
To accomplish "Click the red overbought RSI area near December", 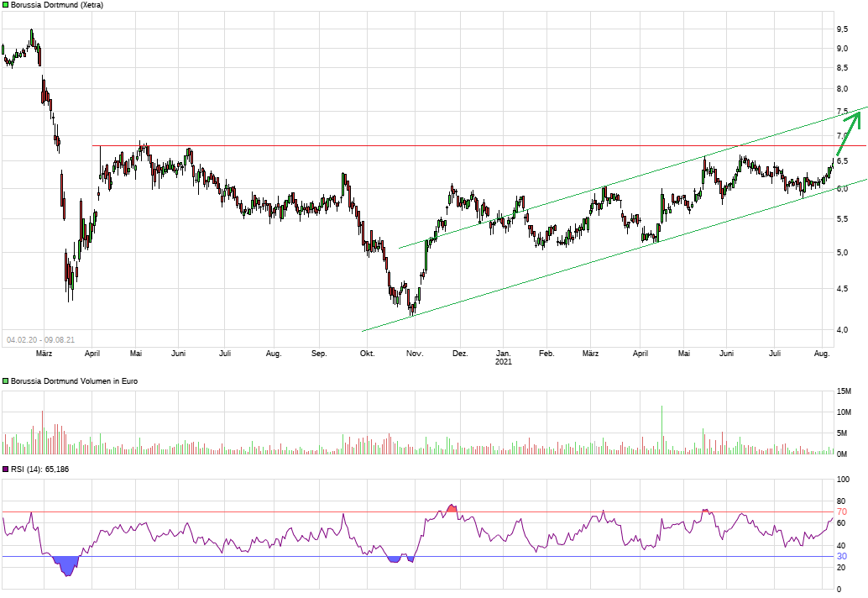I will (x=452, y=508).
